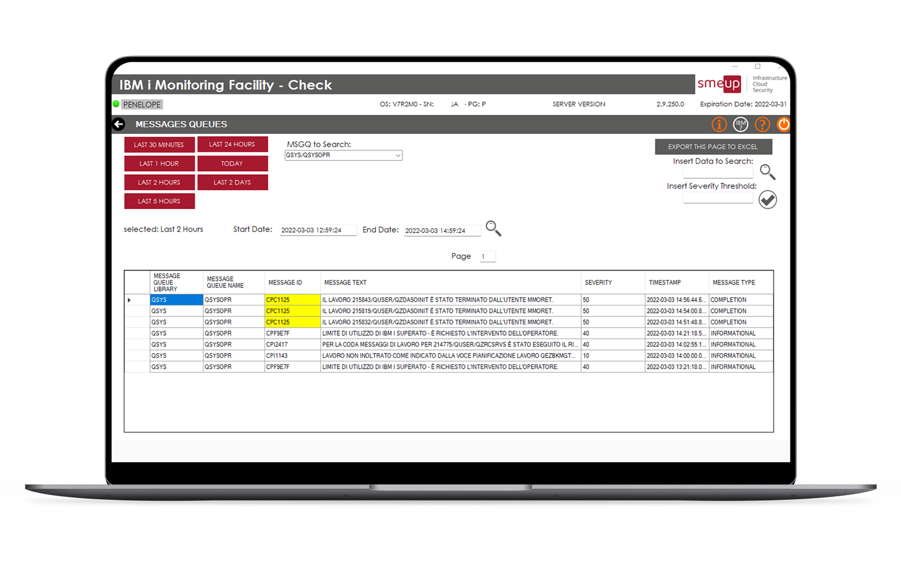This screenshot has width=901, height=588.
Task: Sort by MESSAGE TEXT column header
Action: (450, 282)
